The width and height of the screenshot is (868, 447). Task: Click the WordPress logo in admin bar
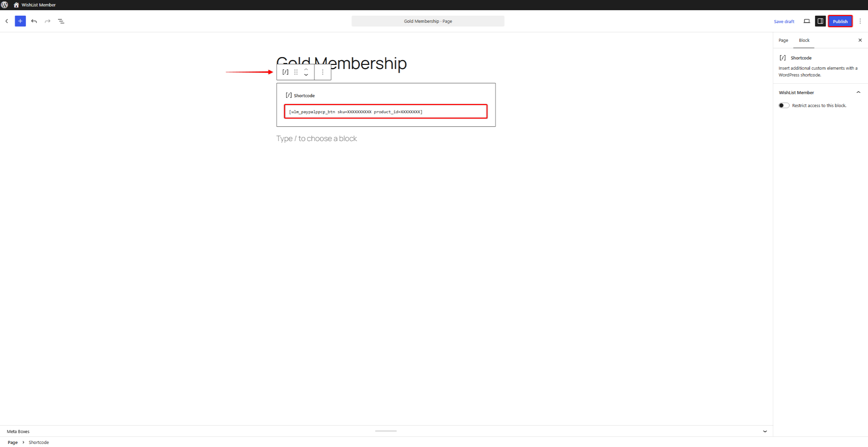tap(4, 5)
